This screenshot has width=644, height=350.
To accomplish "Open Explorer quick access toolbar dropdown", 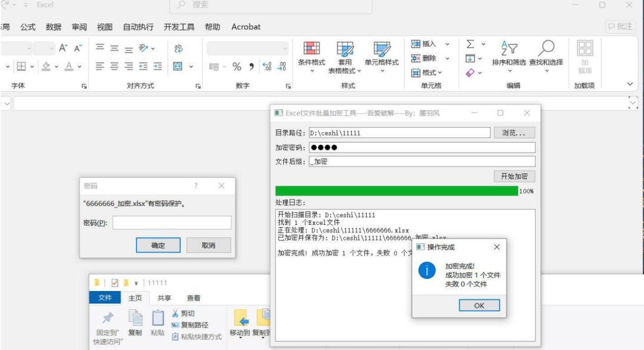I will (136, 283).
